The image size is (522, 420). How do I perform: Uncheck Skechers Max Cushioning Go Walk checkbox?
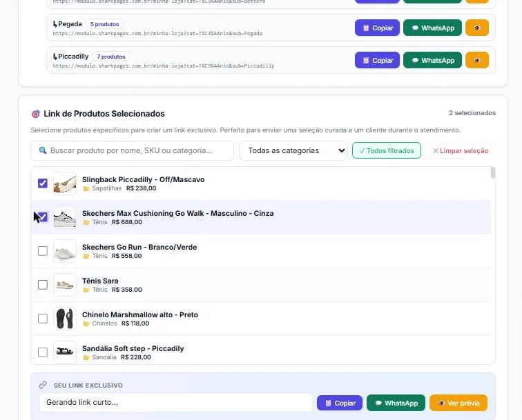click(x=43, y=217)
